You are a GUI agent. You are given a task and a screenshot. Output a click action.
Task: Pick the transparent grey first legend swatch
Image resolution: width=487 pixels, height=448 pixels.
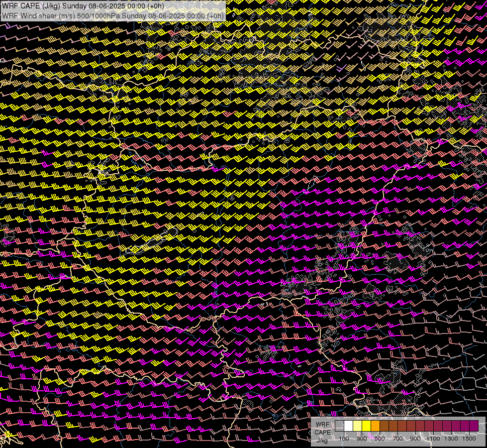coord(339,426)
